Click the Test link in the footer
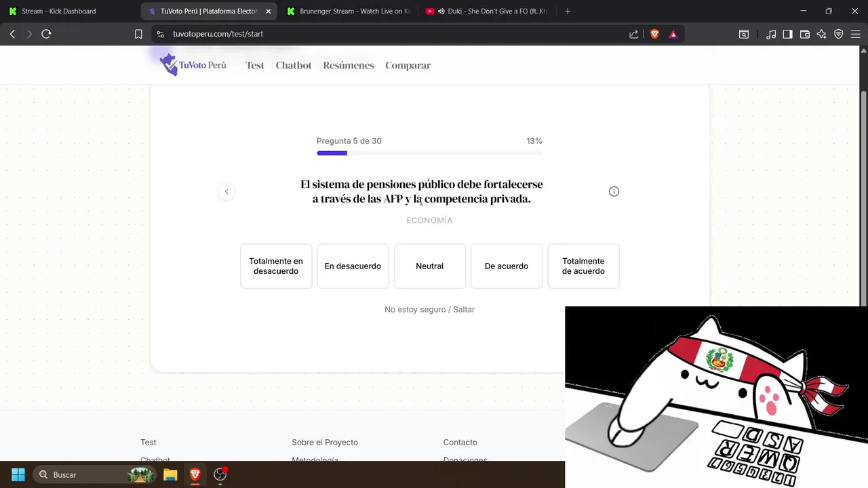Viewport: 868px width, 488px height. tap(148, 442)
